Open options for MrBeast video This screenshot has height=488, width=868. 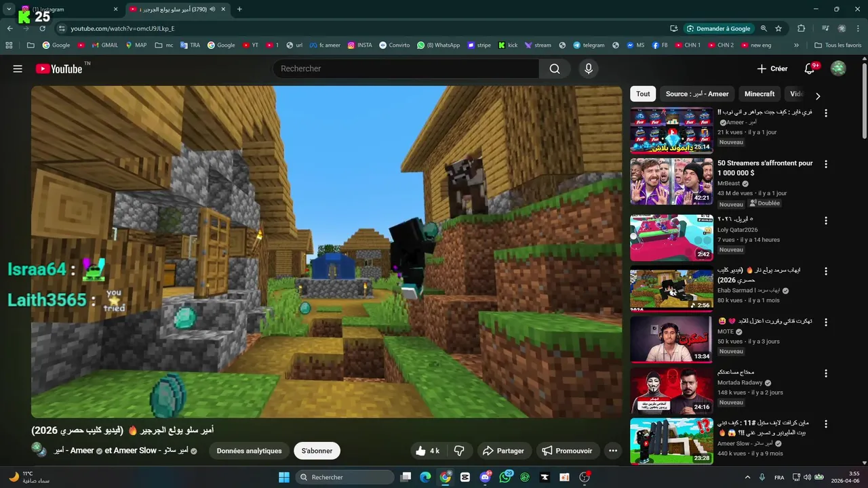coord(826,164)
